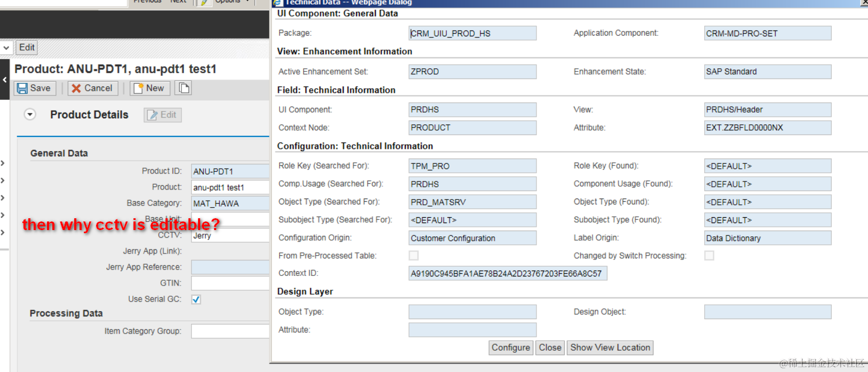The width and height of the screenshot is (868, 372).
Task: Click Configuration Origin field Customer Configuration
Action: (x=472, y=238)
